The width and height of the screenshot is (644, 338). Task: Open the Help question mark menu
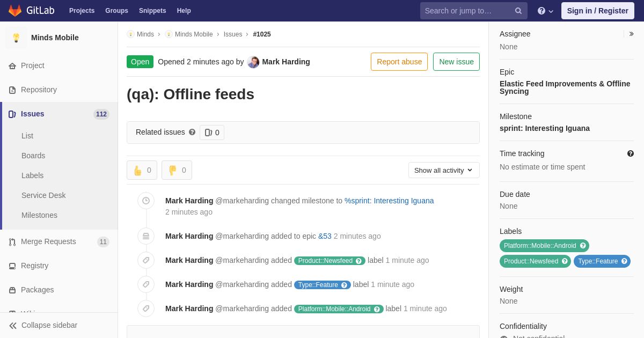[545, 11]
